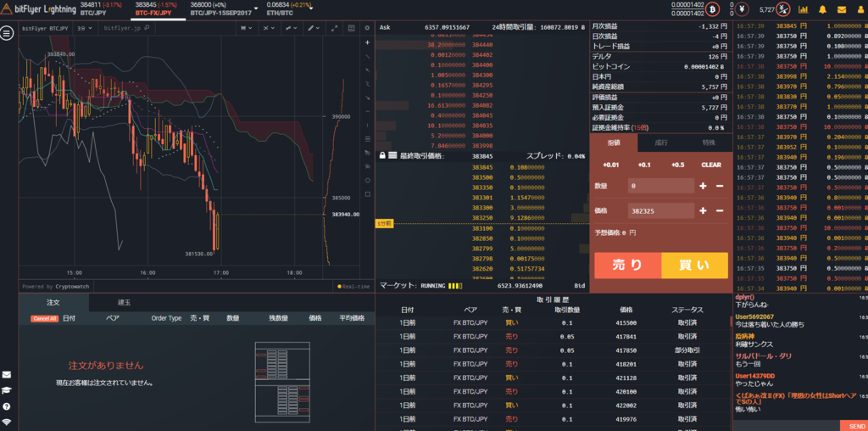Select the circle drawing tool
Viewport: 868px width, 431px height.
(367, 180)
